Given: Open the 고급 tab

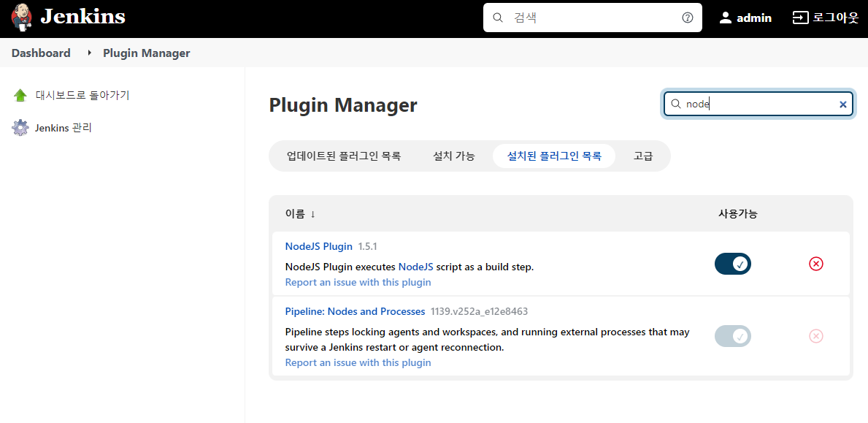Looking at the screenshot, I should (643, 156).
